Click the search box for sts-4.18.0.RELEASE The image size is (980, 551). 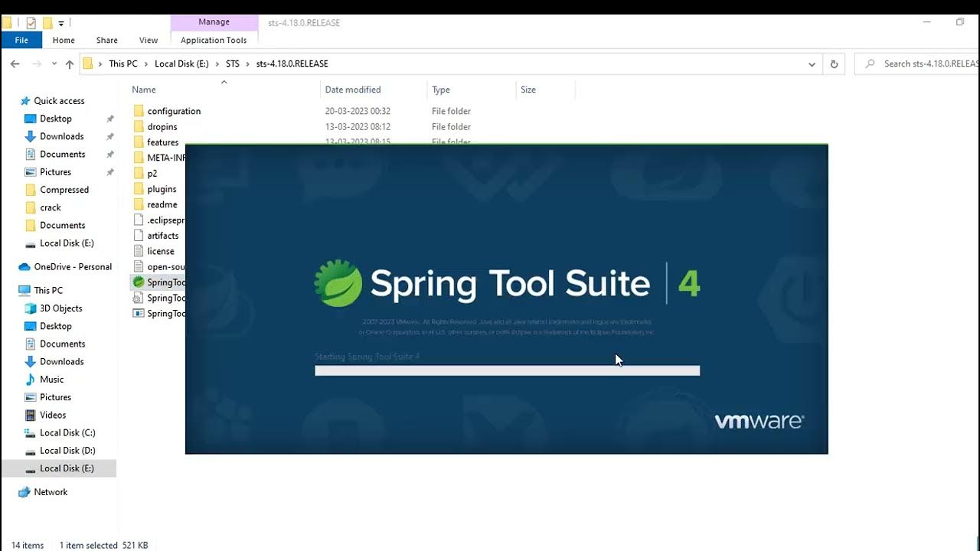[x=917, y=64]
